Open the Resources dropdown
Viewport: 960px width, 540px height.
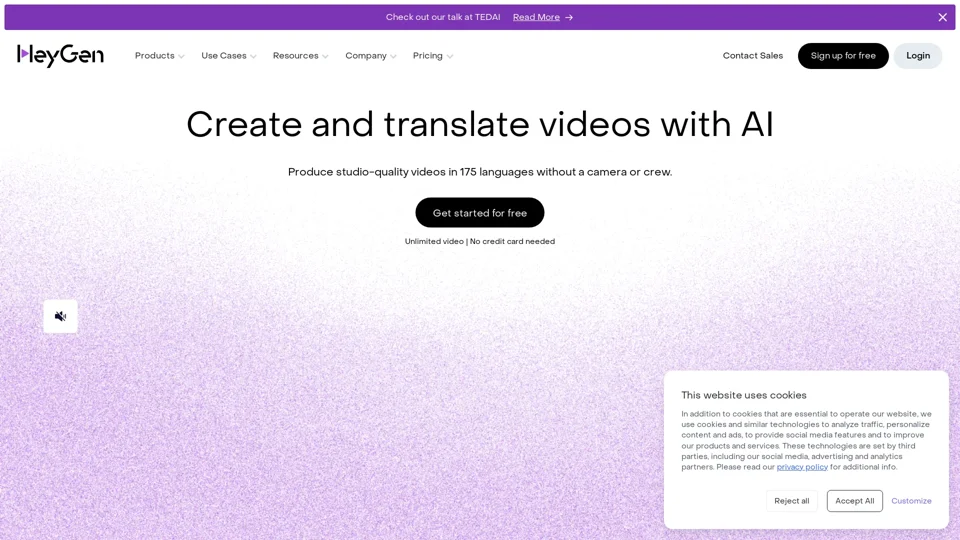click(301, 56)
